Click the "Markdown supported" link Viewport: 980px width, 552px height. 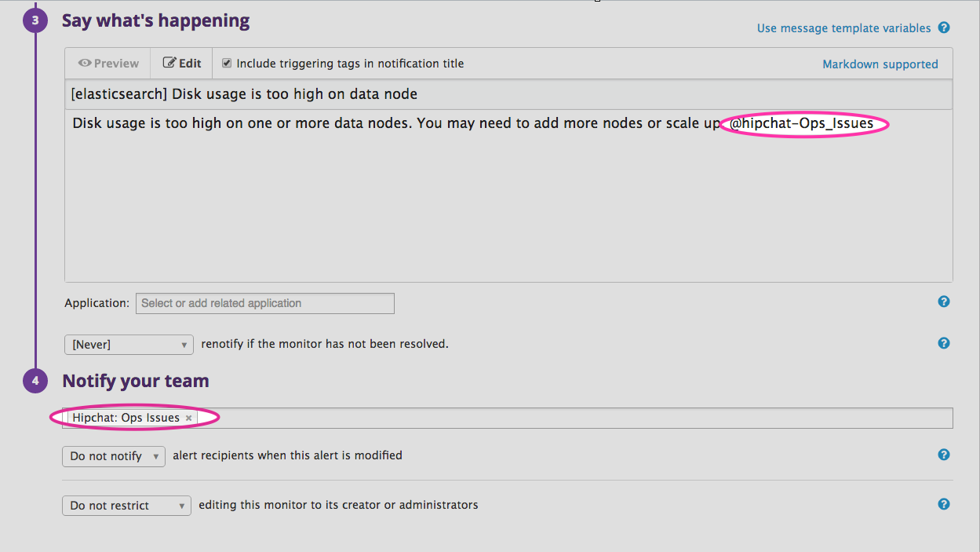coord(880,64)
